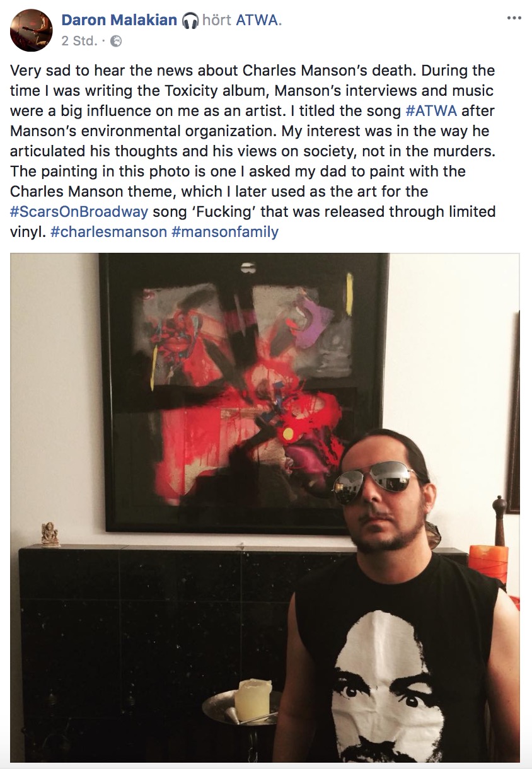
Task: Open the post options three-dot menu
Action: (514, 18)
